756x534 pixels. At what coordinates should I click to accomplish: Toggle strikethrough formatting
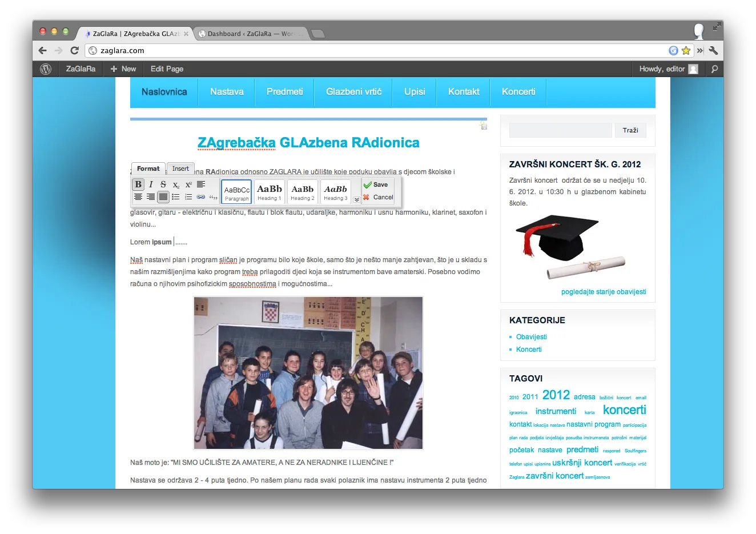click(x=163, y=184)
